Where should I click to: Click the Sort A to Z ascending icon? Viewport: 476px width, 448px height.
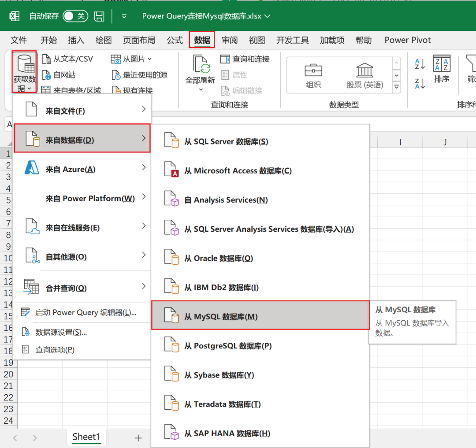(x=420, y=64)
